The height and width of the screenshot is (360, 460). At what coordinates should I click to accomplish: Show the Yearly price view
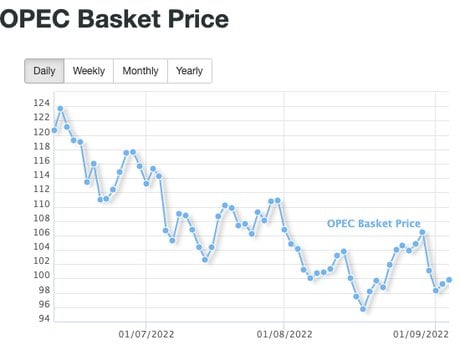(x=189, y=71)
